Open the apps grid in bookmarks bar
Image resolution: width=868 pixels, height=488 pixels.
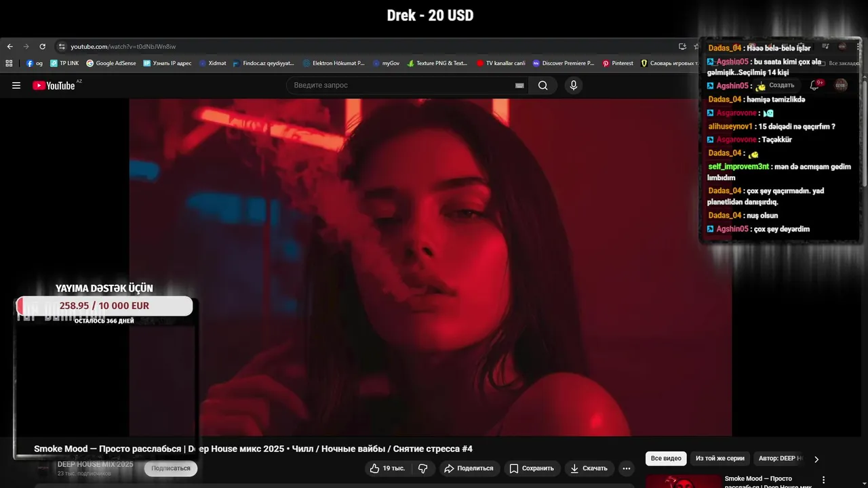click(9, 63)
